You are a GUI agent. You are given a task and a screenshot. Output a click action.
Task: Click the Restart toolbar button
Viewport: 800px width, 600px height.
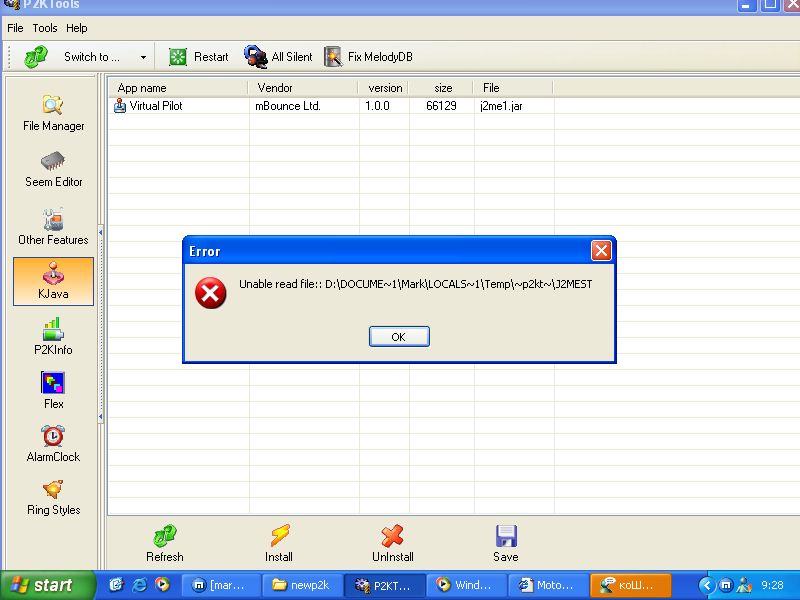pos(198,57)
